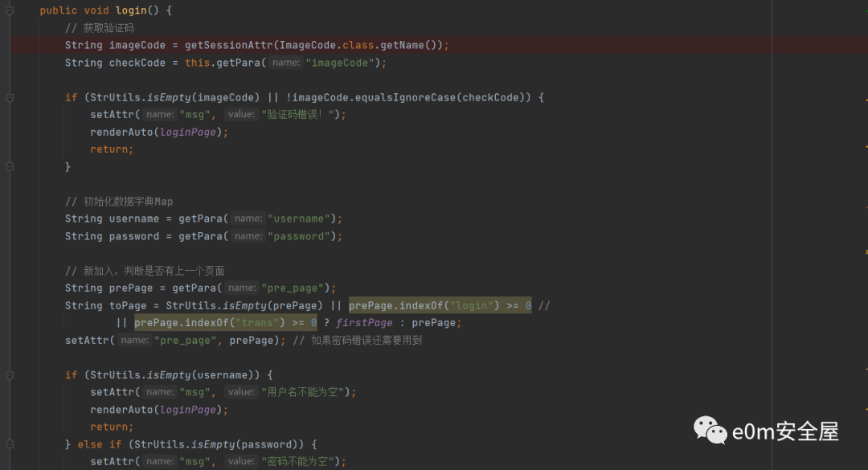Click "pre_page" string inside the getPara call

coord(293,288)
